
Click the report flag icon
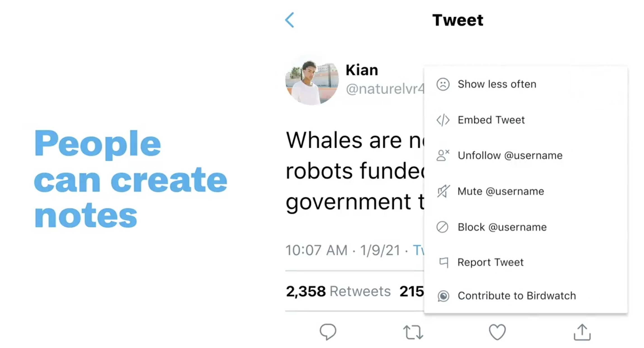coord(443,262)
